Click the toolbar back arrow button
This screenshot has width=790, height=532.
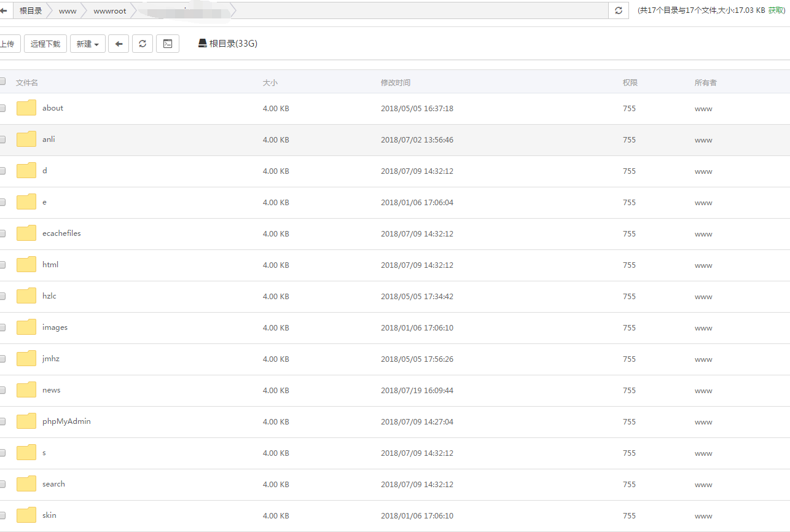[119, 44]
